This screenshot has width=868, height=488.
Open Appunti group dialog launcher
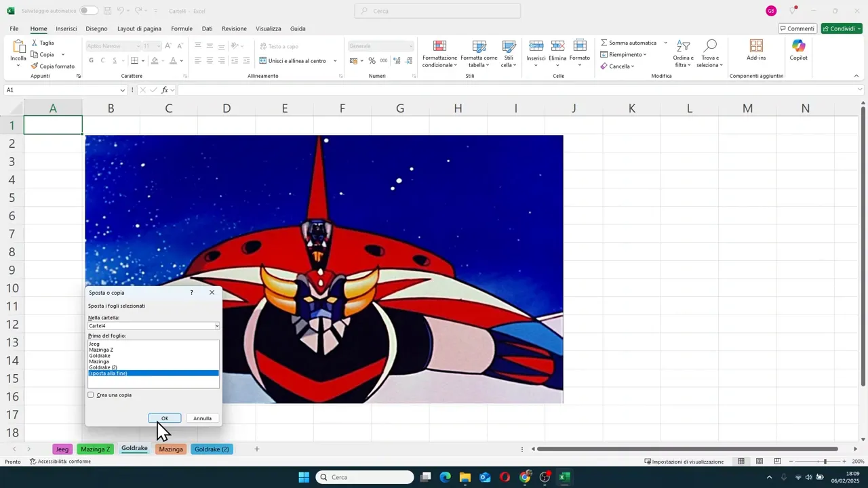point(79,76)
